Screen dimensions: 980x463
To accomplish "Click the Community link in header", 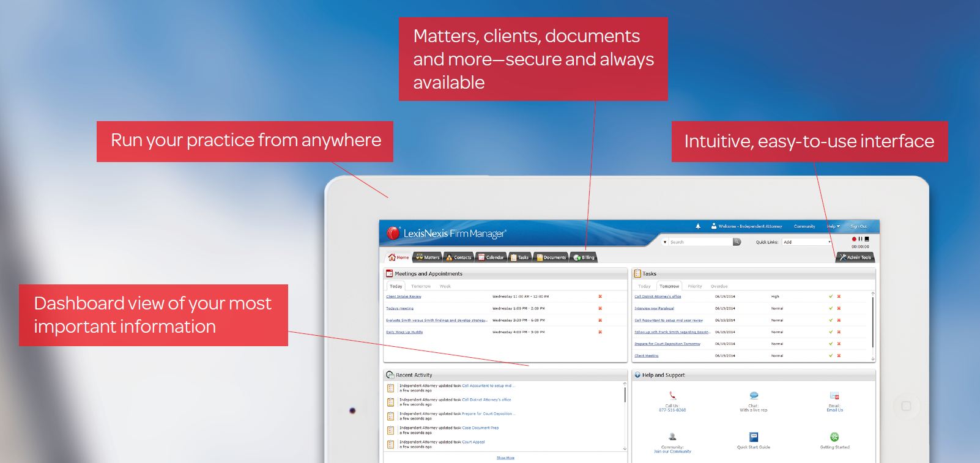I will coord(804,226).
